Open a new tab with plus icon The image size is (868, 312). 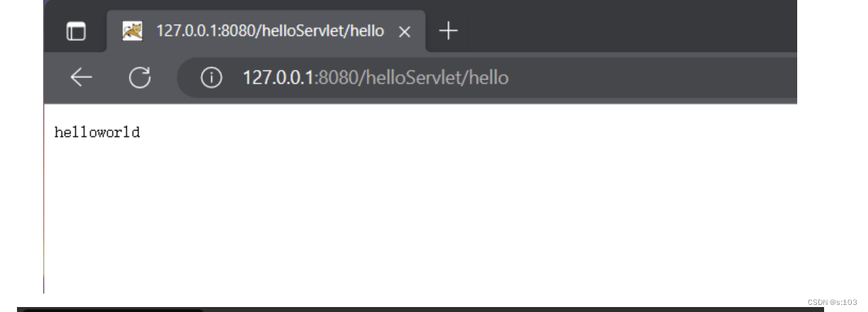[x=450, y=30]
